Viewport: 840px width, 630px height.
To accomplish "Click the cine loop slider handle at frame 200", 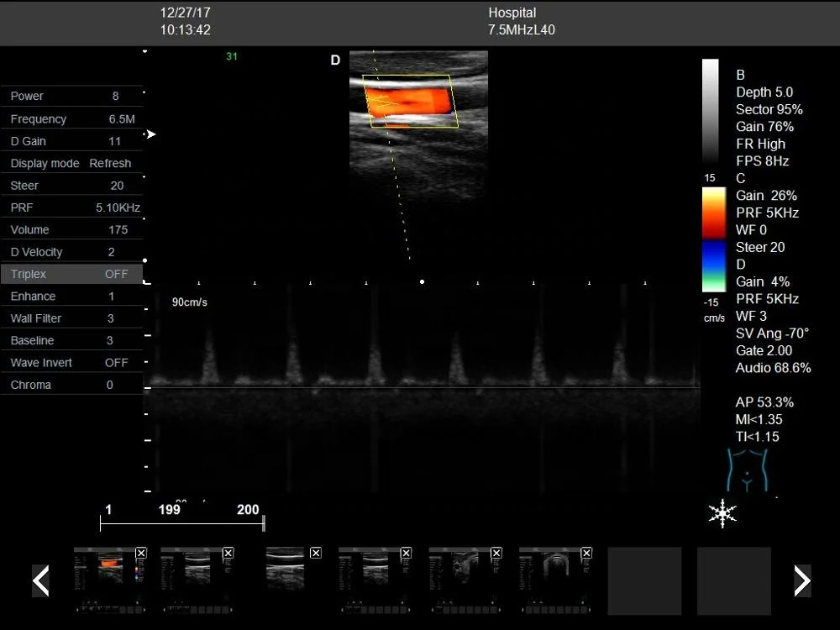I will tap(264, 524).
